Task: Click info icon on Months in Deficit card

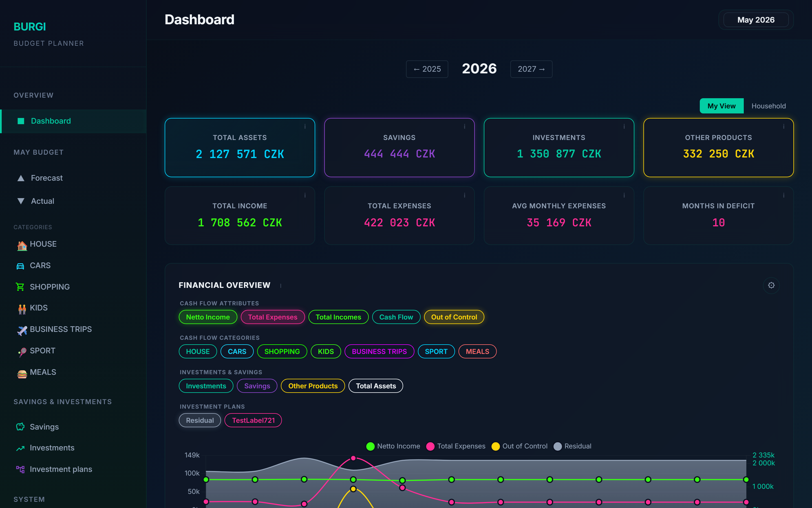Action: pos(784,195)
